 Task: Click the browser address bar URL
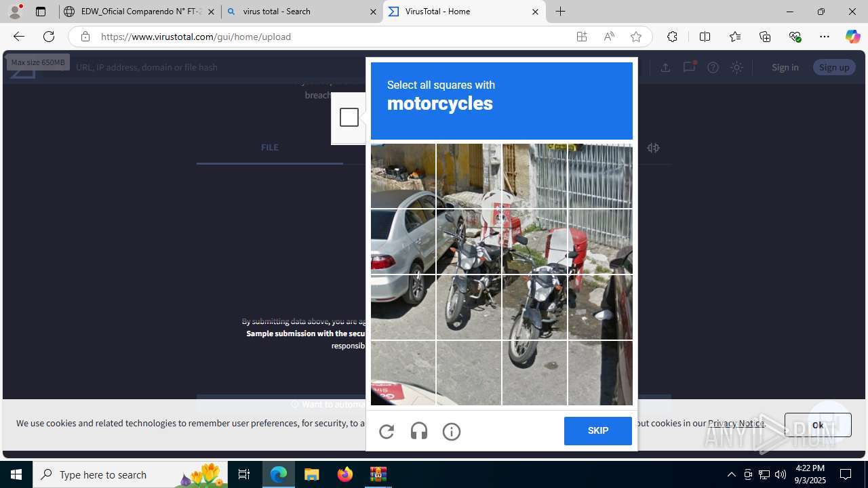point(196,37)
